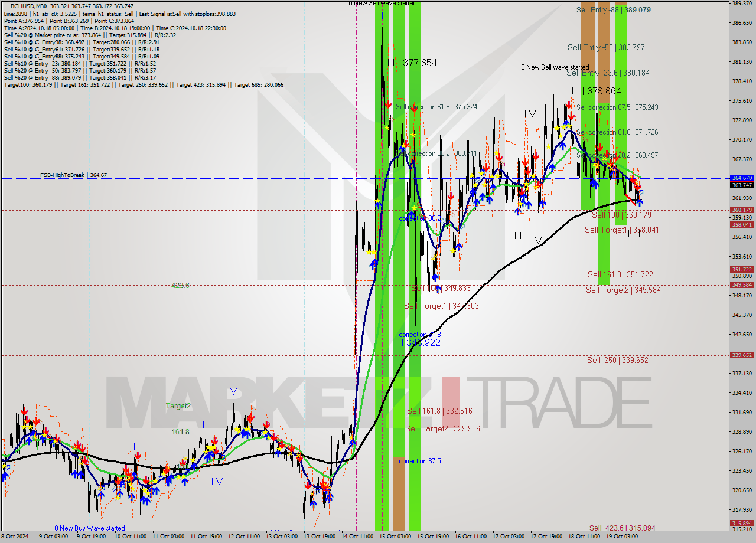Viewport: 756px width, 543px height.
Task: Select the 'I I I 377.854' wave label
Action: (412, 62)
